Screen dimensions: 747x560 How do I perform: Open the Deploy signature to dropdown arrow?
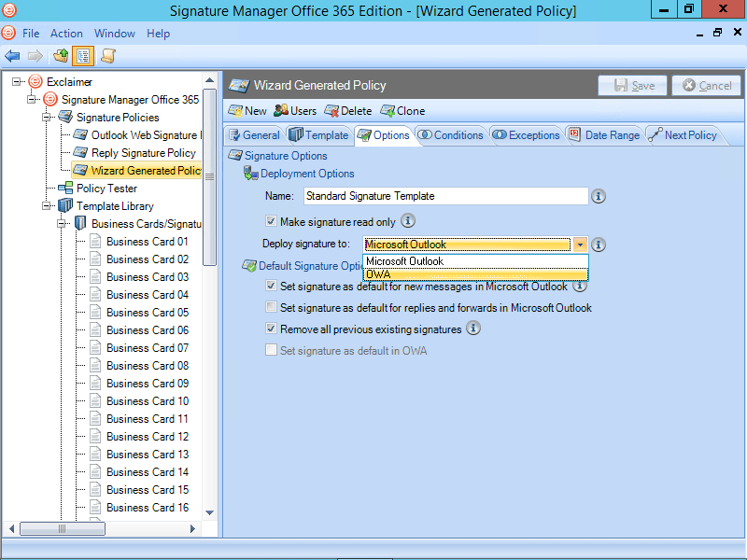pyautogui.click(x=580, y=245)
